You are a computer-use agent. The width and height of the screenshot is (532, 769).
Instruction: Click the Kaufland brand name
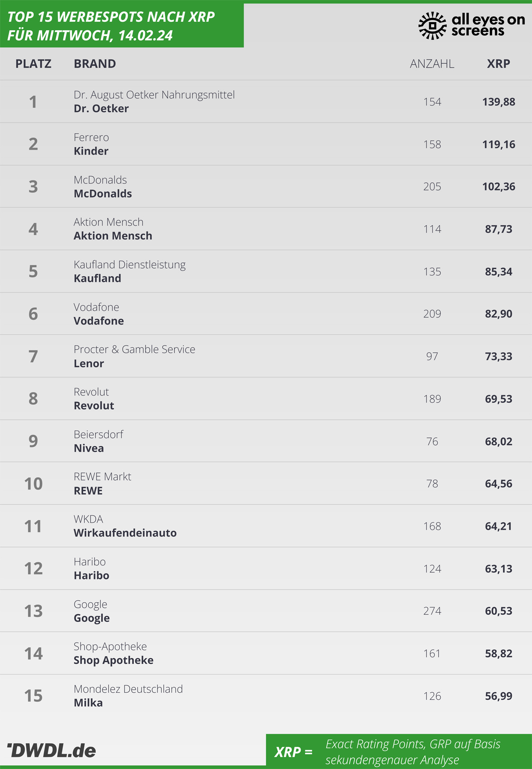coord(97,279)
